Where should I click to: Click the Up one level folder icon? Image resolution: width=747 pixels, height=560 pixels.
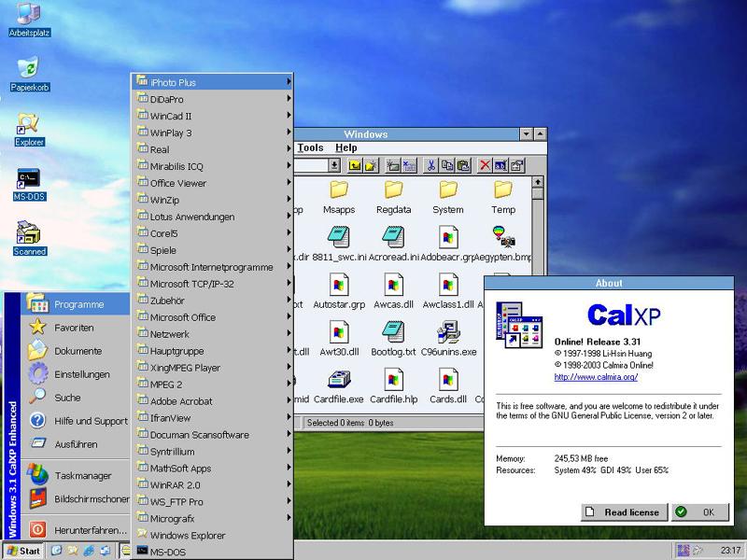click(356, 165)
